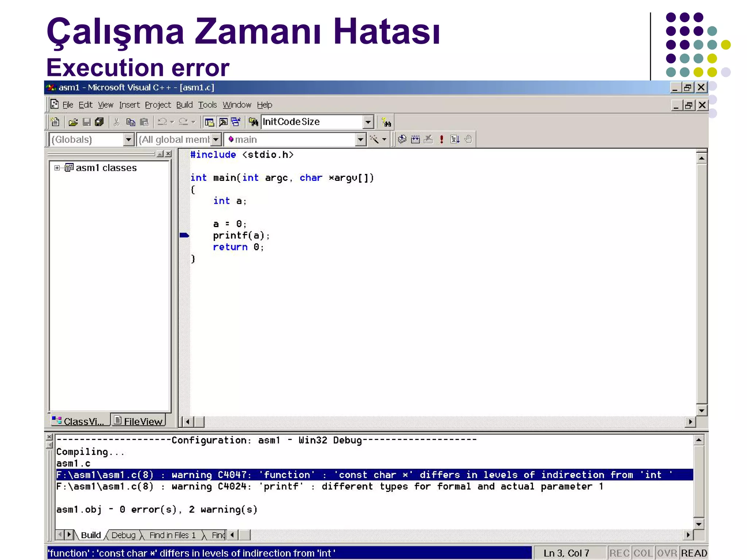
Task: Open the Window List icon
Action: (x=236, y=122)
